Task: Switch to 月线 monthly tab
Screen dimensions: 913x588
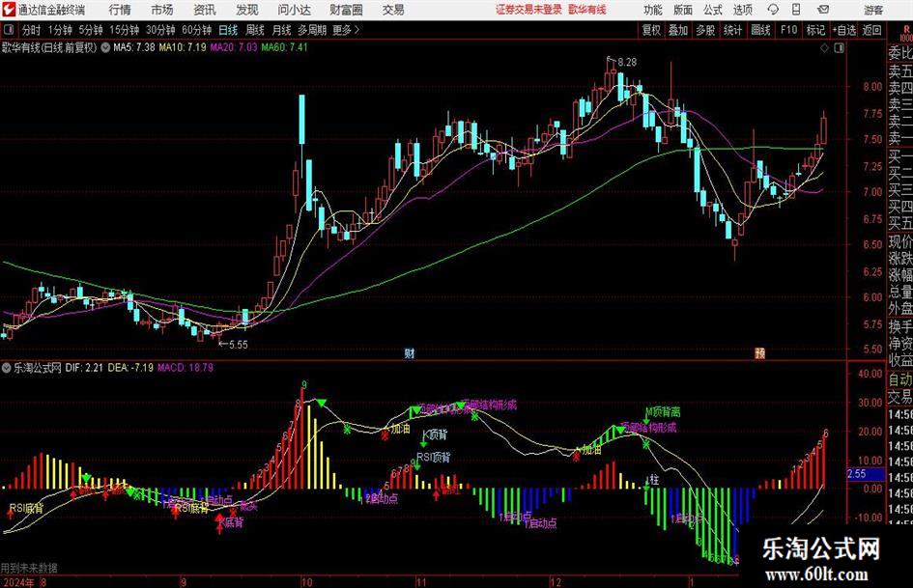Action: click(282, 30)
